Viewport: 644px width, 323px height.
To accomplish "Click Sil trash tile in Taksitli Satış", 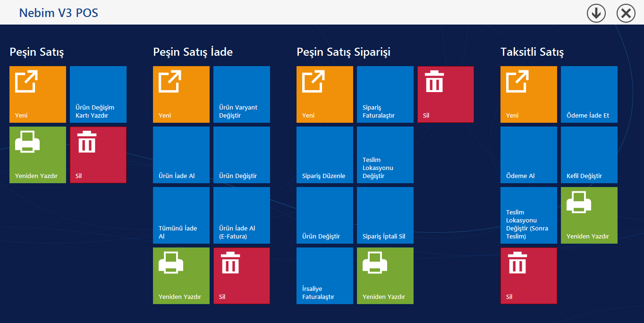I will point(529,276).
